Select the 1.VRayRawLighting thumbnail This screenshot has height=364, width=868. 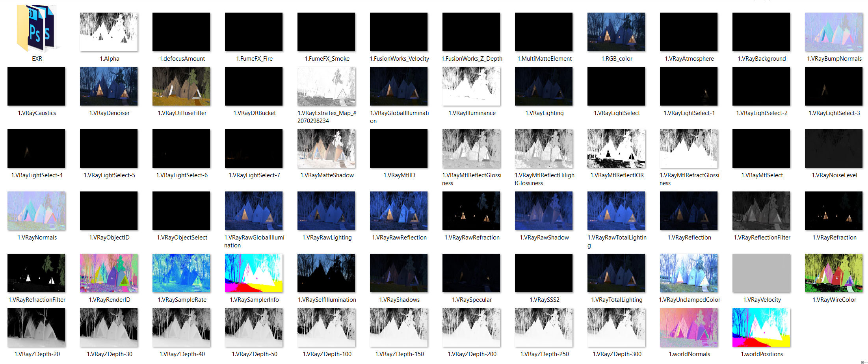pos(326,211)
